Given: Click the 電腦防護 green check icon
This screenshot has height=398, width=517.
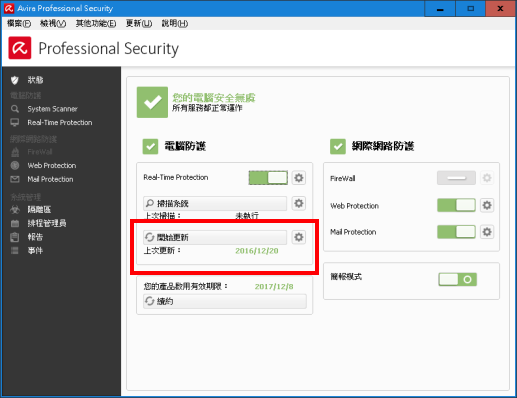Looking at the screenshot, I should click(x=150, y=146).
